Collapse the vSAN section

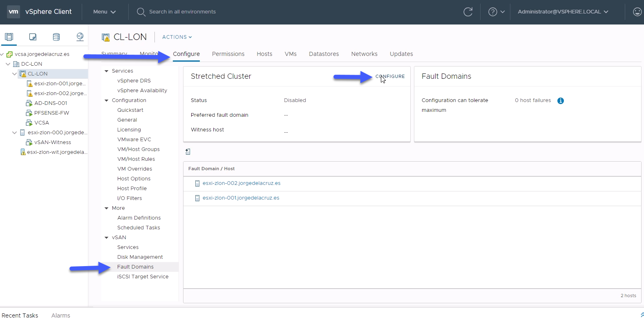107,238
